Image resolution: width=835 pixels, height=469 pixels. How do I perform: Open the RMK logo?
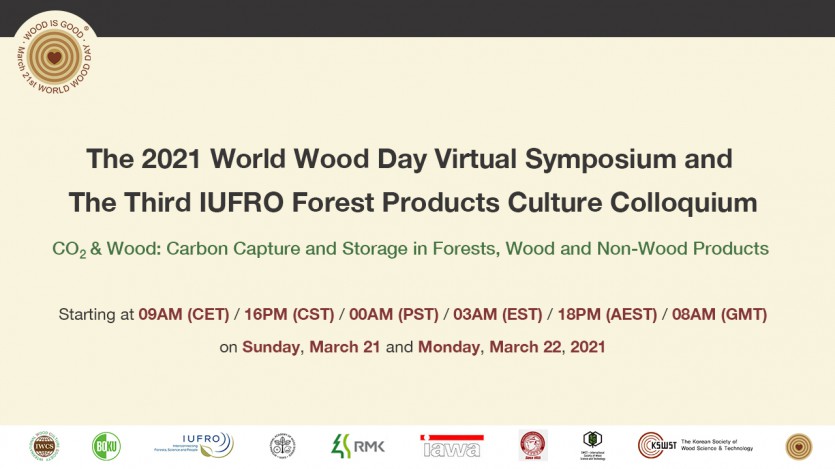(x=357, y=446)
